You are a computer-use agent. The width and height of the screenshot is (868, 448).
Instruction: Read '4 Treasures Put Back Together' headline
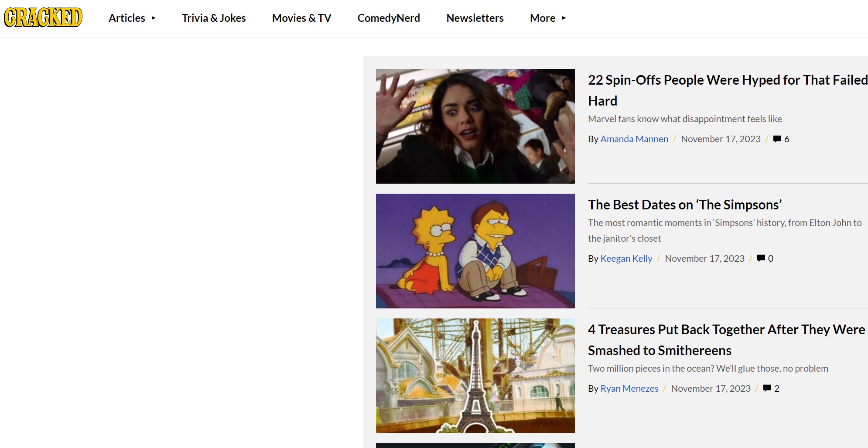coord(727,340)
